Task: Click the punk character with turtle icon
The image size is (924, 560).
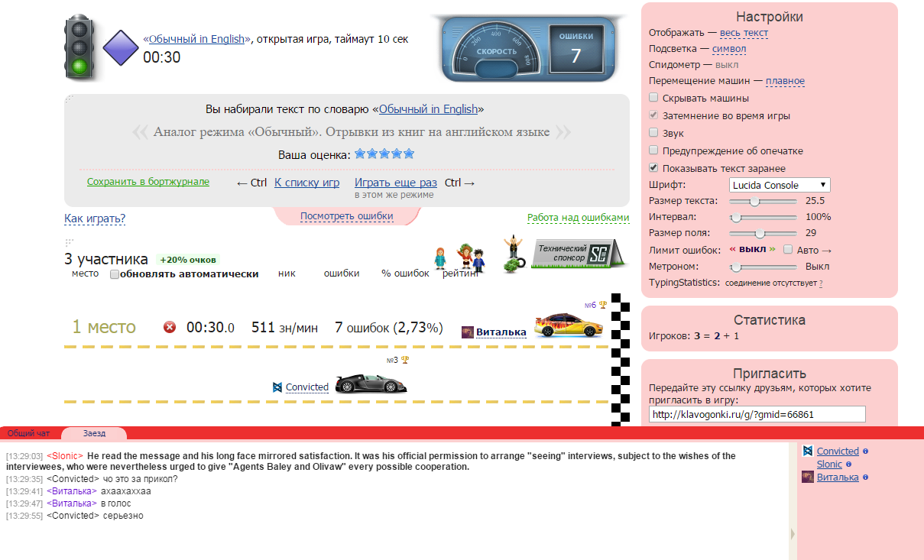Action: pyautogui.click(x=514, y=254)
